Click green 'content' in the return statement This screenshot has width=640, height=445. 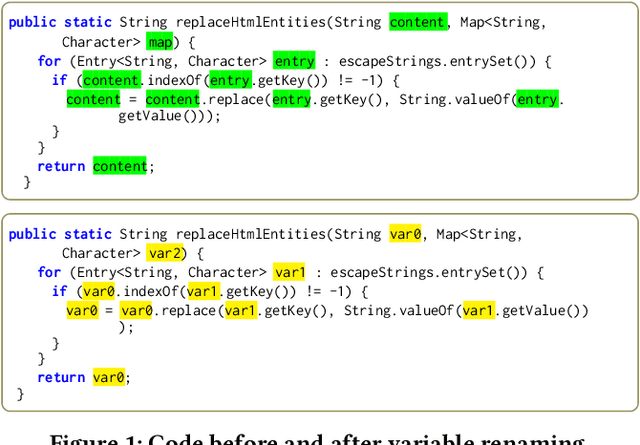(x=120, y=166)
